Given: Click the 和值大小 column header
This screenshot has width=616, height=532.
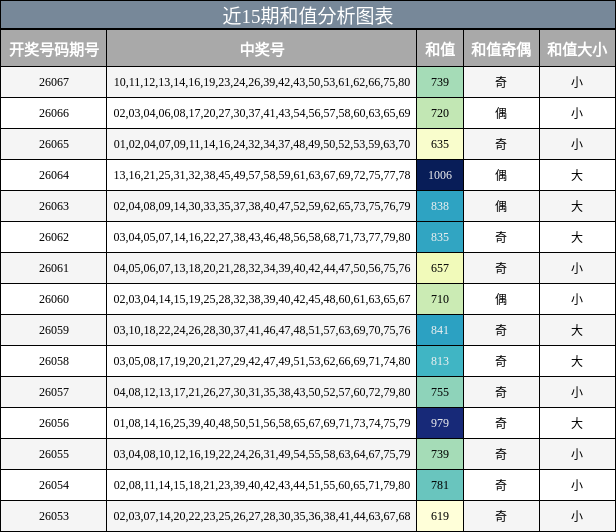Looking at the screenshot, I should coord(578,49).
